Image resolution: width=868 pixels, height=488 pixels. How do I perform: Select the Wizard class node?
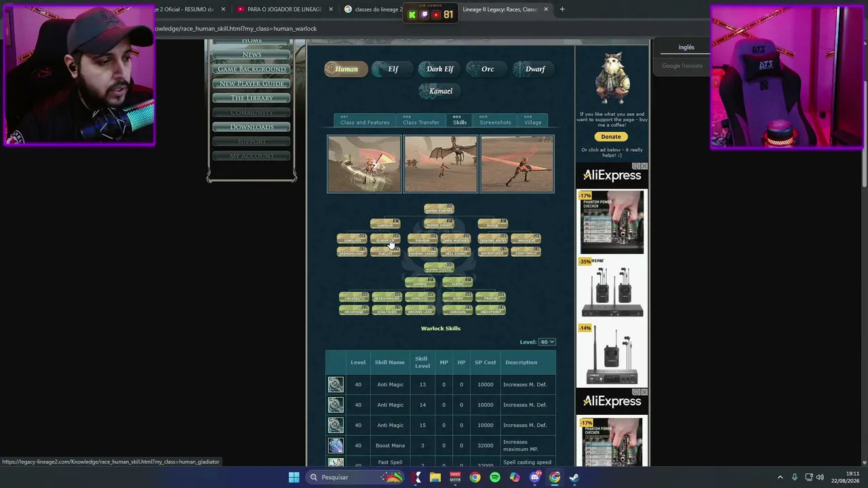(x=420, y=282)
